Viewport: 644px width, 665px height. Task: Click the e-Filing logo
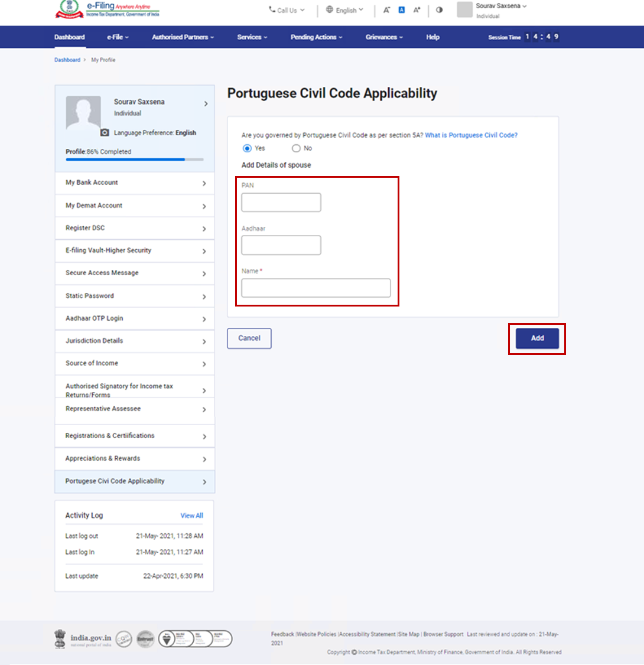(x=107, y=10)
